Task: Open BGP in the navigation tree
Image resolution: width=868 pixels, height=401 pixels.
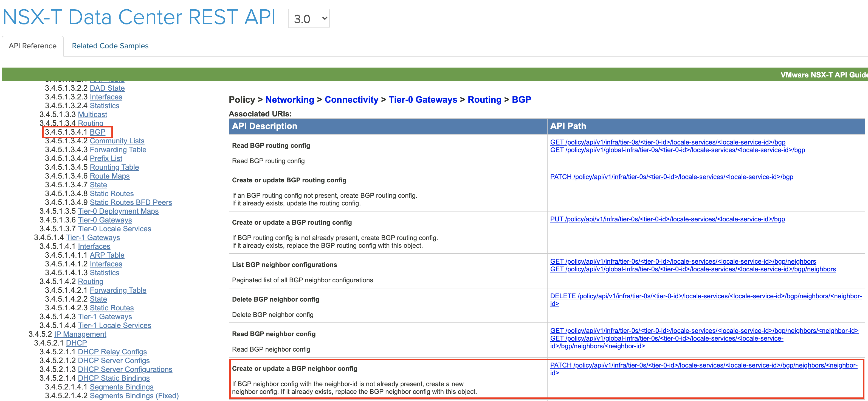Action: pos(97,132)
